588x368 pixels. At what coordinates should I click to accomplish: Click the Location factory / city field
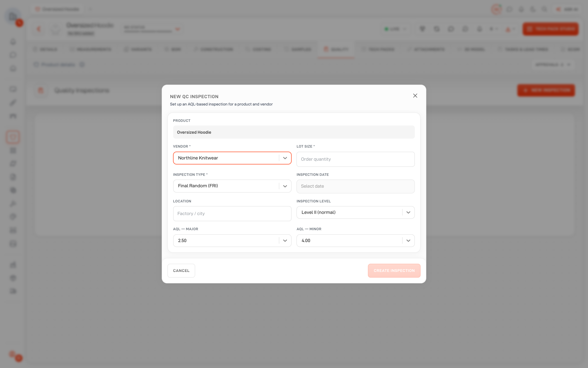pos(232,214)
